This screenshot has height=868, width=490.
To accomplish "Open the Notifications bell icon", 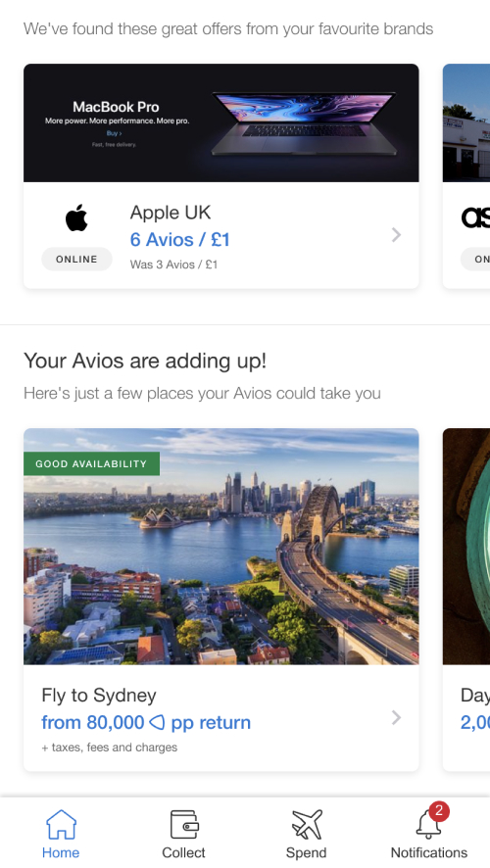I will click(428, 826).
